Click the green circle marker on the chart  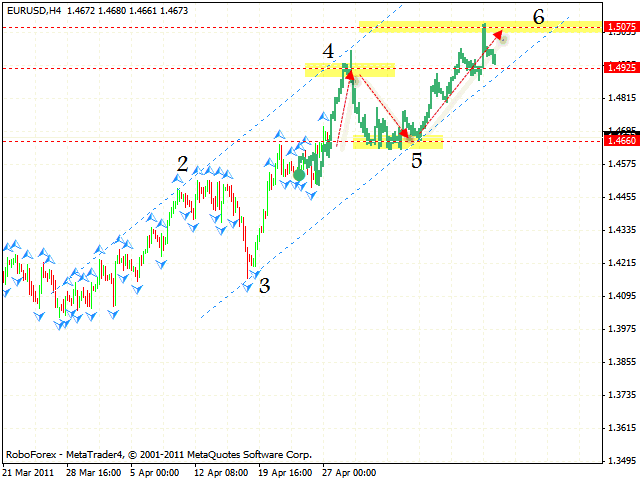(x=298, y=175)
